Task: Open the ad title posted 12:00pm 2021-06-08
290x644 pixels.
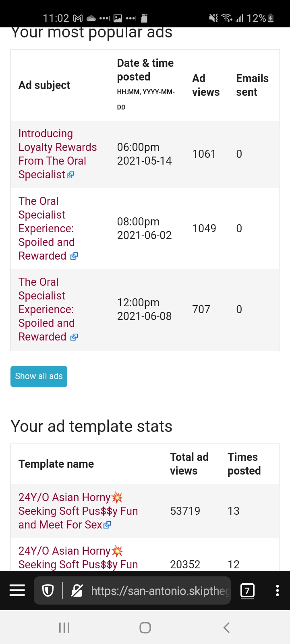Action: 46,309
